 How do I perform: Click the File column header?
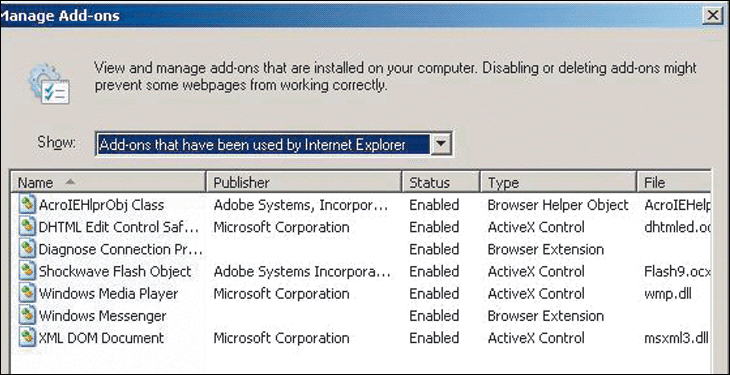(674, 182)
